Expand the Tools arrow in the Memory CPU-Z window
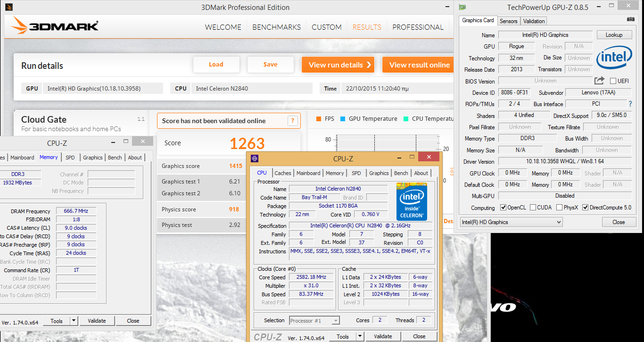Viewport: 644px width, 342px height. (x=74, y=321)
